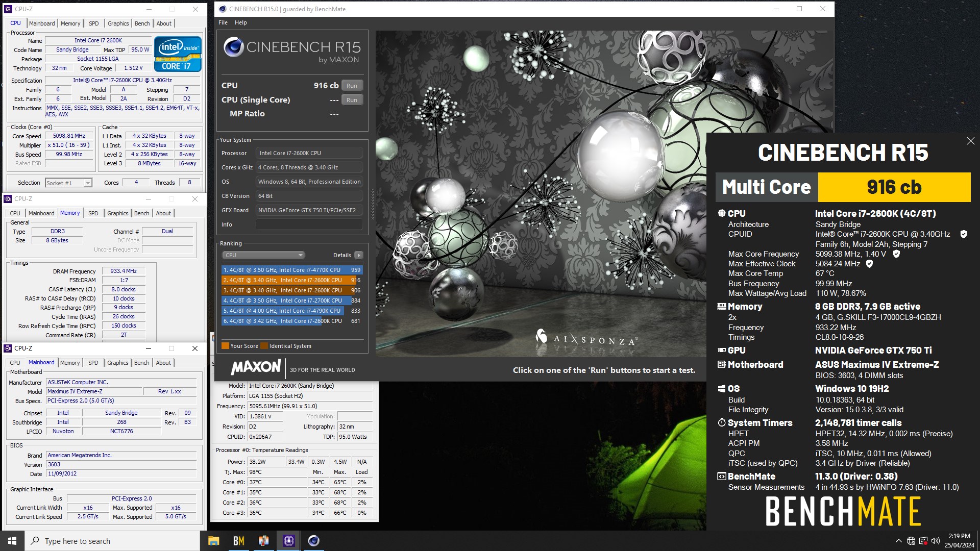
Task: Close the BenchMate result overlay
Action: [x=970, y=141]
